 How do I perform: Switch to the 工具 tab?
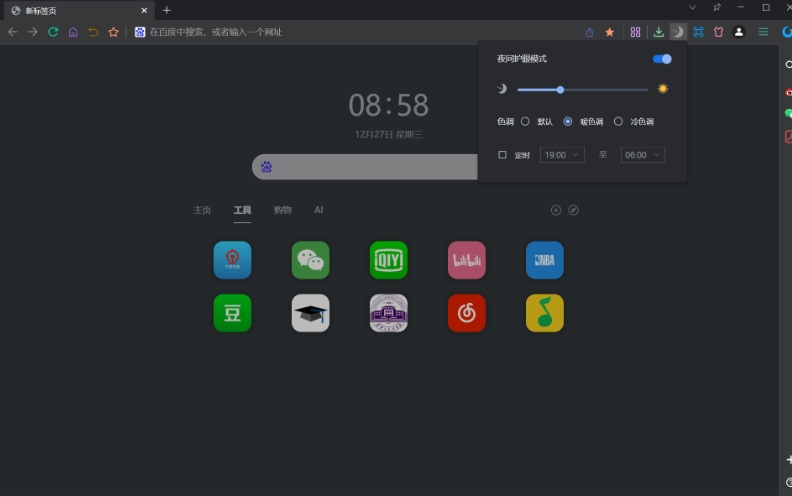point(242,210)
